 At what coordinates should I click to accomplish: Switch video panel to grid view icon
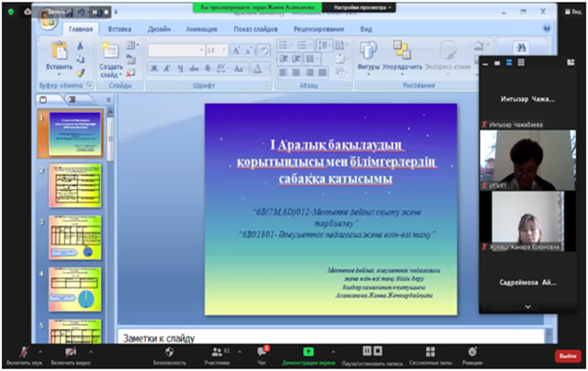pyautogui.click(x=521, y=63)
